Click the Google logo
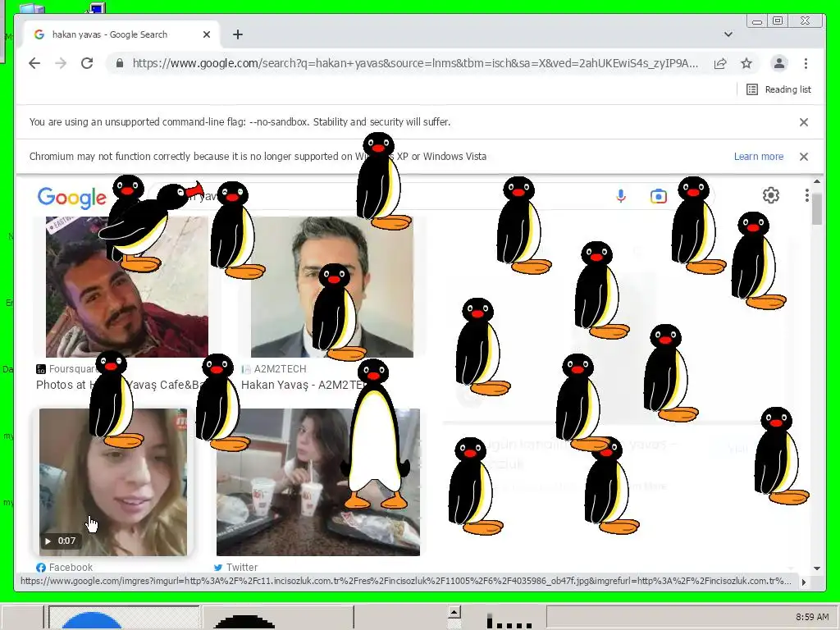The width and height of the screenshot is (840, 630). coord(72,198)
